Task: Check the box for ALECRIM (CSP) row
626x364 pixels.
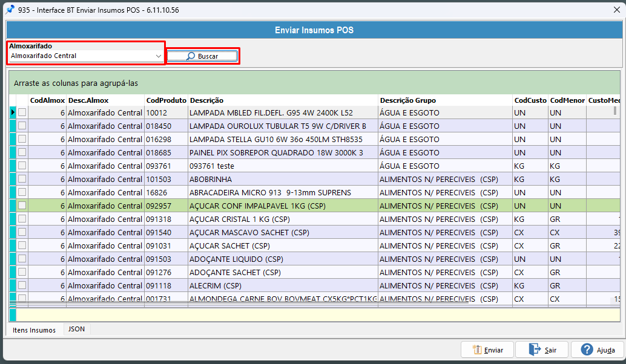Action: (22, 285)
